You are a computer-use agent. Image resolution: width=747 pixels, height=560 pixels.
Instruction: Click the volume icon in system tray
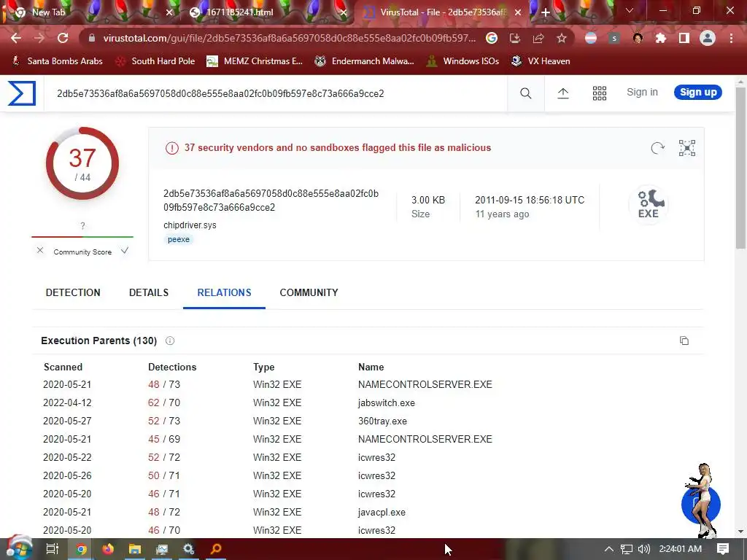[x=643, y=549]
